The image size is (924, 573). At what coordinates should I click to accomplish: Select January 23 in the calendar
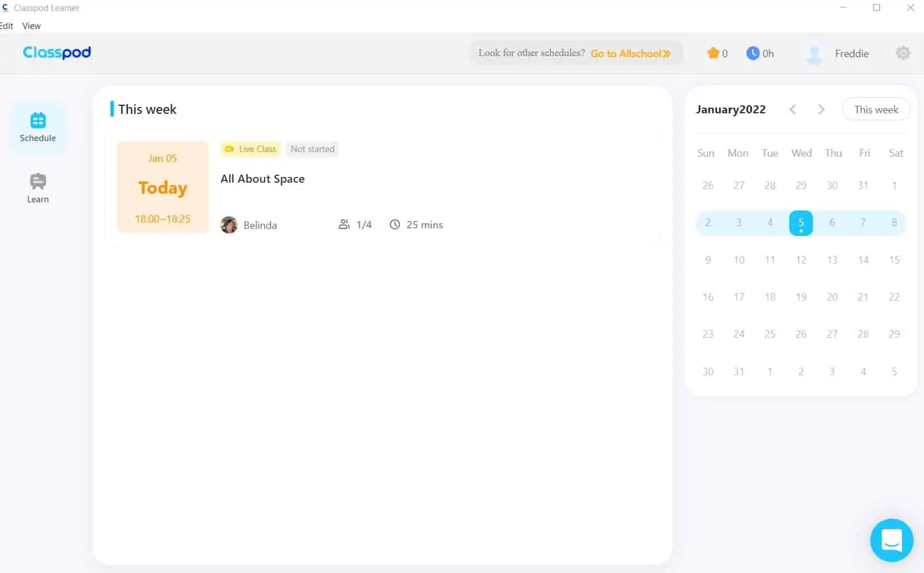708,334
